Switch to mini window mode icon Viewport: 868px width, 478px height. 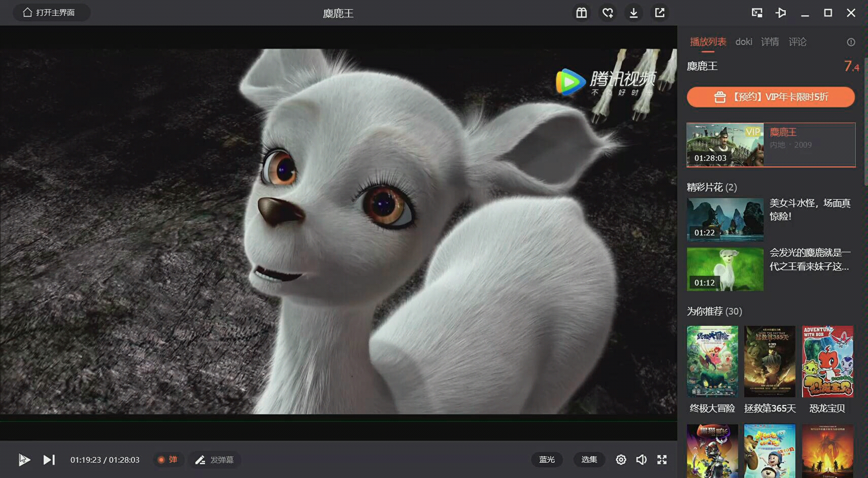(757, 13)
